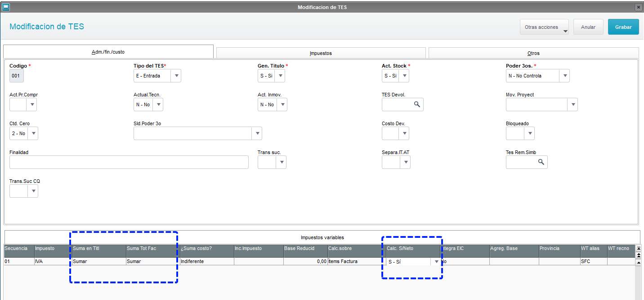Open the Act. Stock selector

(x=404, y=75)
